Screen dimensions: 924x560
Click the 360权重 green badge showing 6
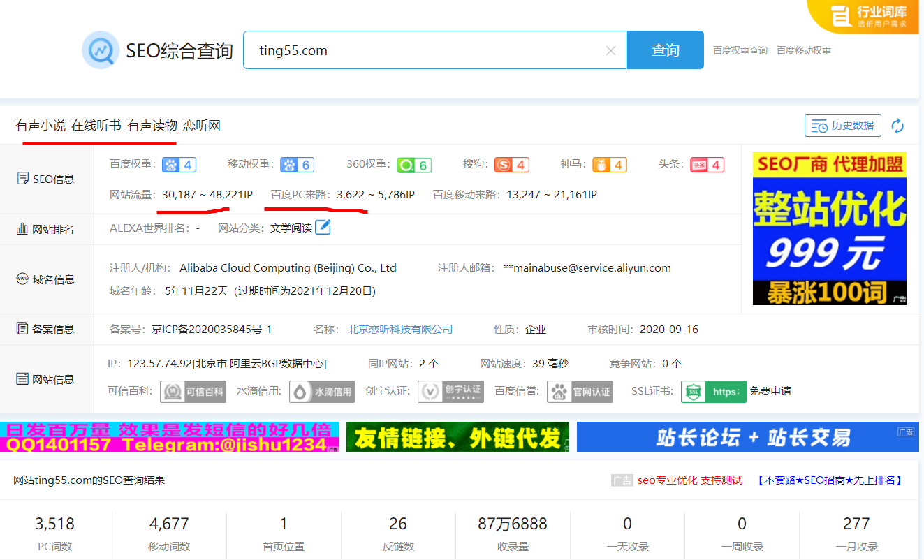pyautogui.click(x=414, y=165)
